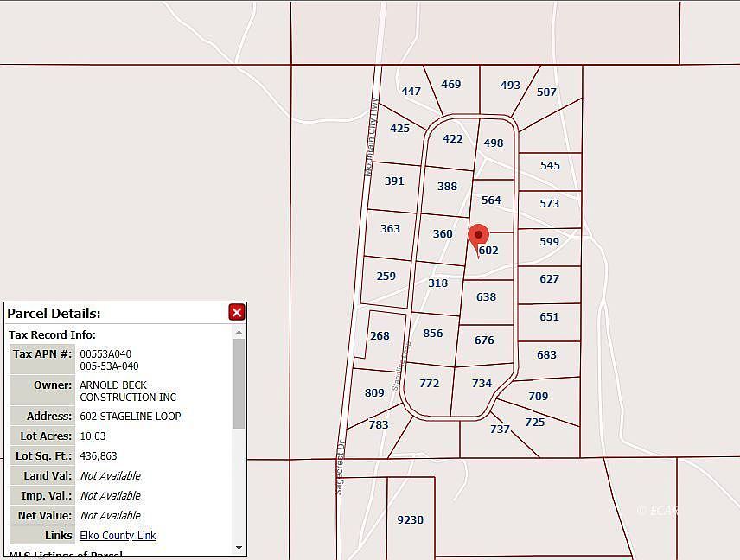Choose parcel 507 in the map
This screenshot has width=740, height=560.
(546, 92)
